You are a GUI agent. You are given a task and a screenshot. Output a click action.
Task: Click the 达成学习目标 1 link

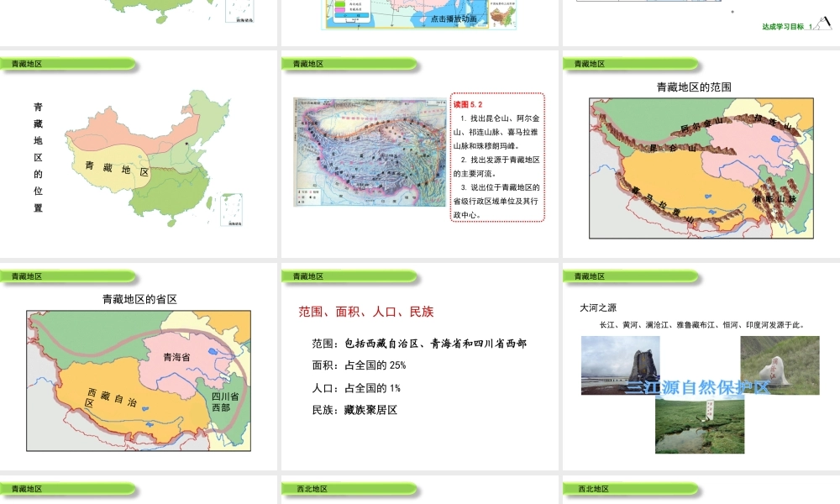(x=788, y=26)
